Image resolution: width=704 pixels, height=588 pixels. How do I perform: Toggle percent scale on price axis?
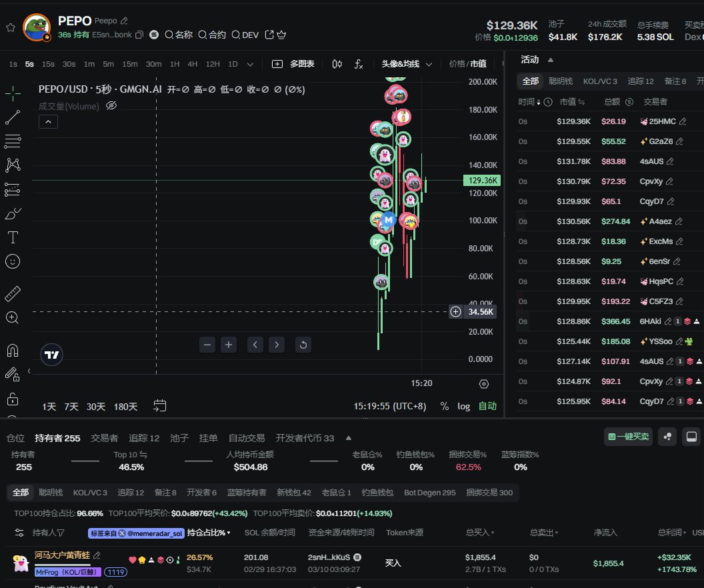(x=445, y=406)
